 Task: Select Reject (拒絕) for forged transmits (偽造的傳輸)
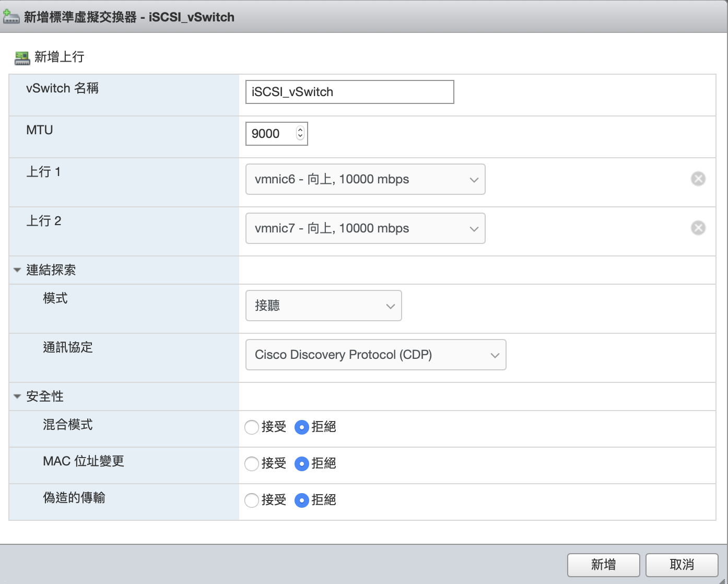[x=302, y=500]
